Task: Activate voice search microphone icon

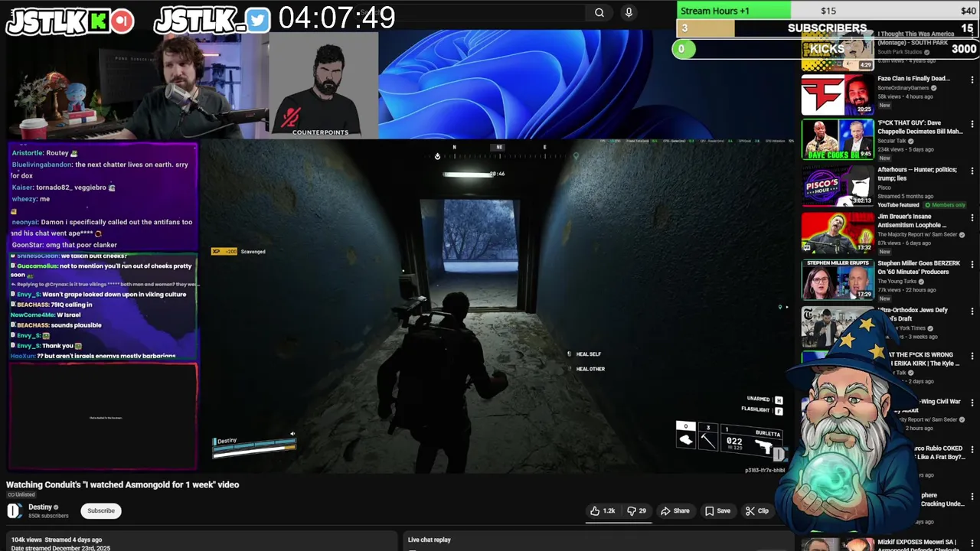Action: (629, 12)
